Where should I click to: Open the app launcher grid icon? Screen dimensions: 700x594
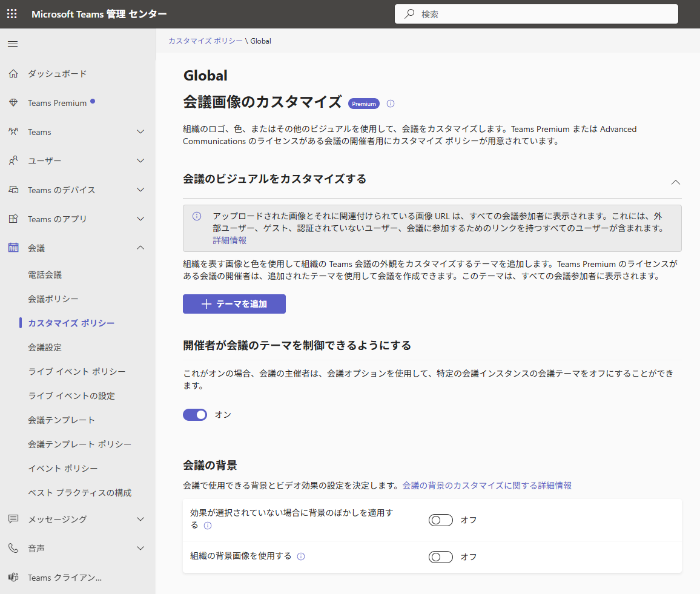[x=12, y=14]
